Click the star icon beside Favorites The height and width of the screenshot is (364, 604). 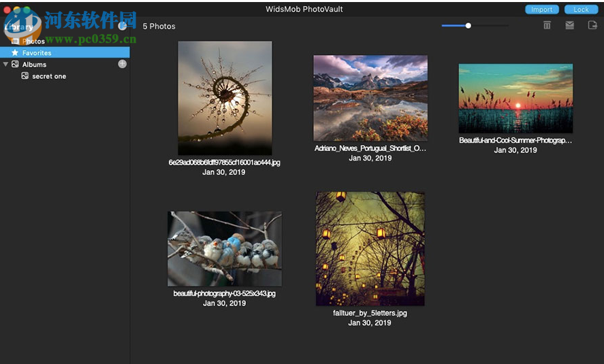[x=15, y=52]
